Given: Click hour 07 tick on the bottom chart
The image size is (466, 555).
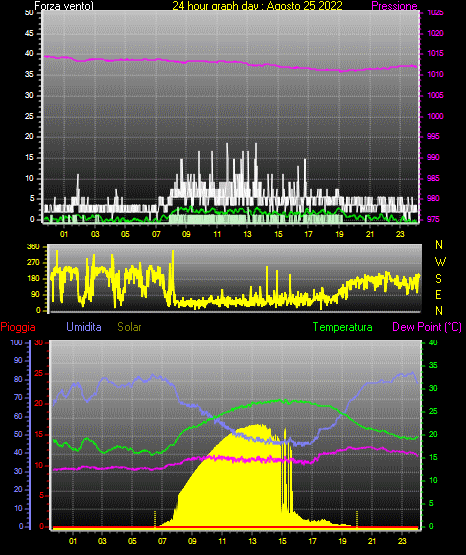Looking at the screenshot, I should click(162, 541).
